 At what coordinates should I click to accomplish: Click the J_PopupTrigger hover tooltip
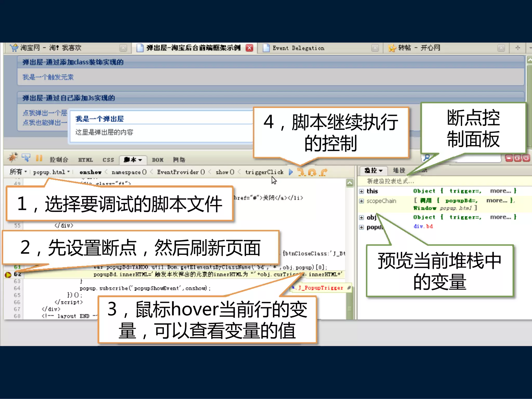321,288
